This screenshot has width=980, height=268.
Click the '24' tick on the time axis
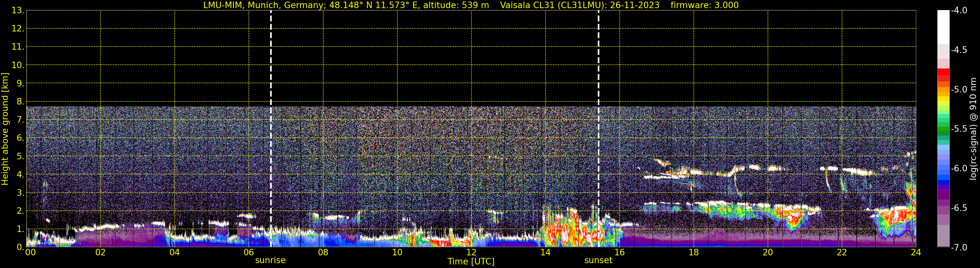(916, 252)
